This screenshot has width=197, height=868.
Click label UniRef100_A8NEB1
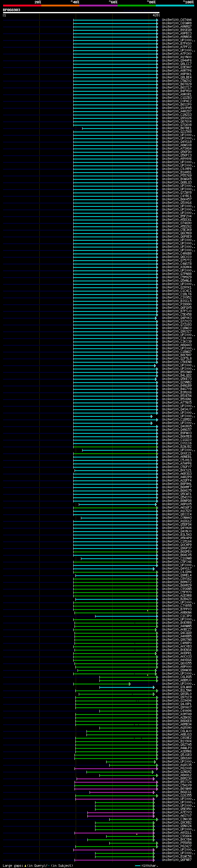(x=177, y=457)
